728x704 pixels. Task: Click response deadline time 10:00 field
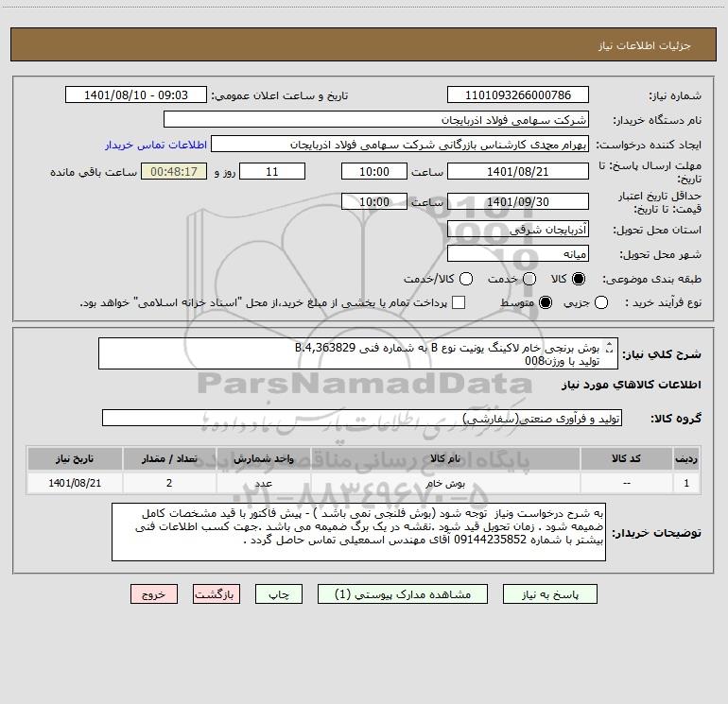tap(374, 171)
